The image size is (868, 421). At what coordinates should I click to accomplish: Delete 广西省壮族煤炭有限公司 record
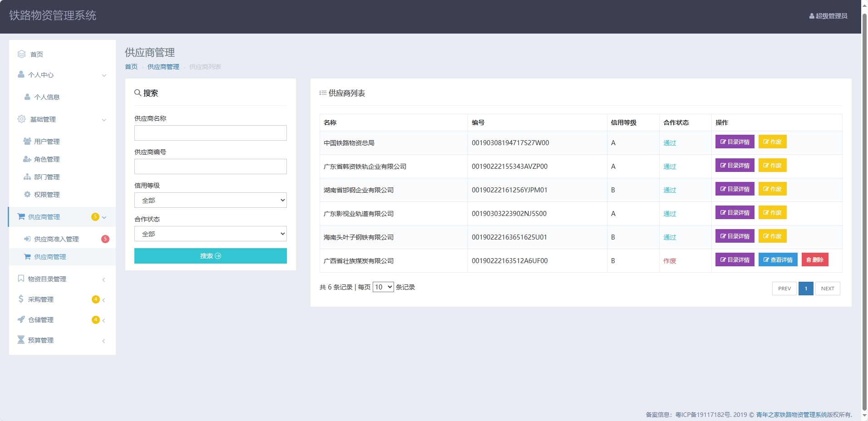click(x=815, y=259)
